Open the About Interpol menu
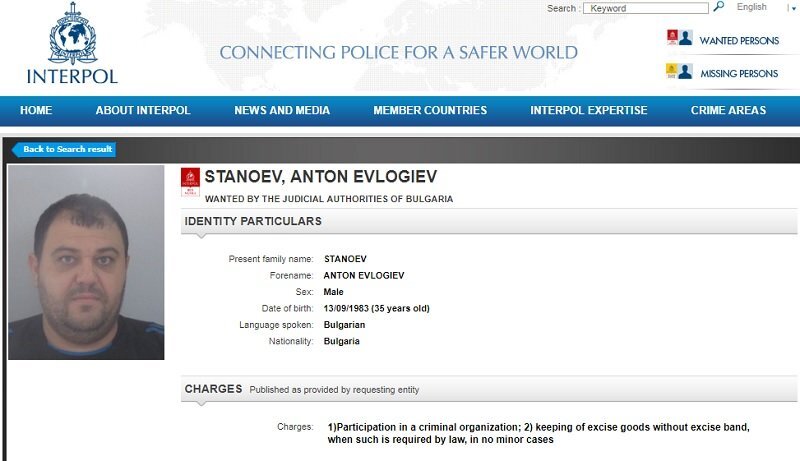The height and width of the screenshot is (461, 800). [143, 110]
